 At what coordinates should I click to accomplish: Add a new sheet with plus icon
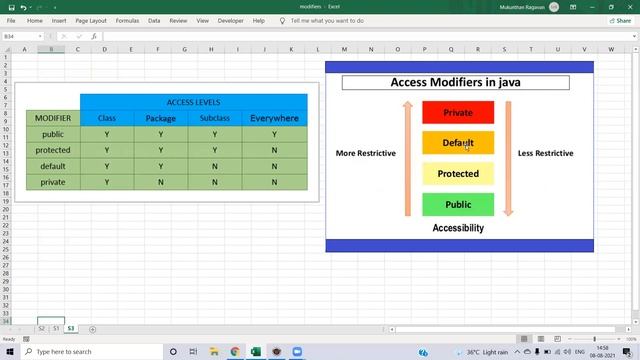click(92, 329)
